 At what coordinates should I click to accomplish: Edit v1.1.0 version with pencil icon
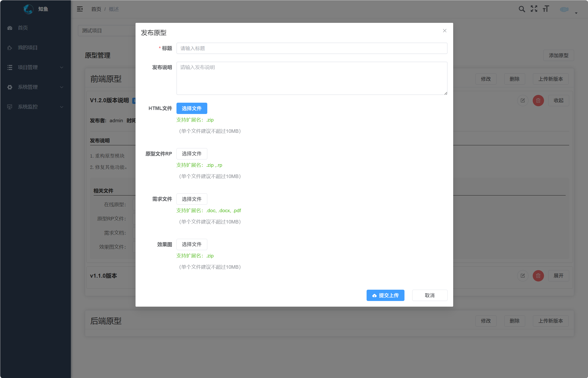tap(523, 276)
